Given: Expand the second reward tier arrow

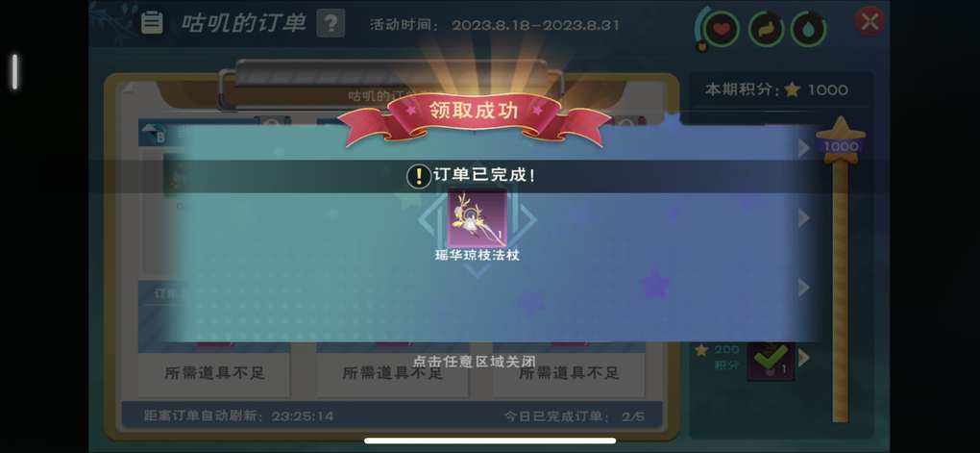Looking at the screenshot, I should (x=804, y=218).
